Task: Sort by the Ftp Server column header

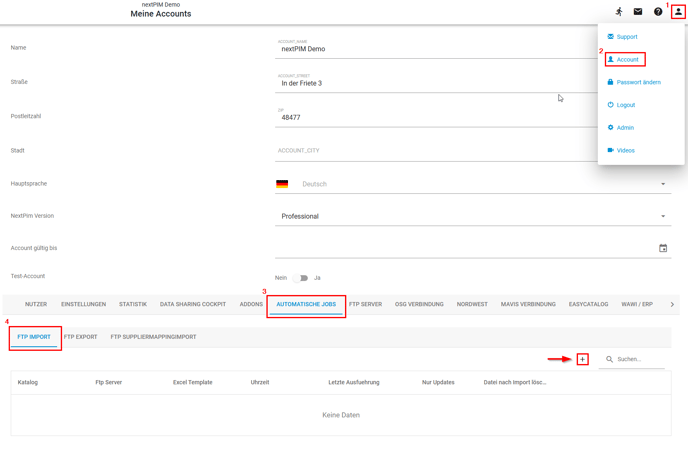Action: [x=108, y=382]
